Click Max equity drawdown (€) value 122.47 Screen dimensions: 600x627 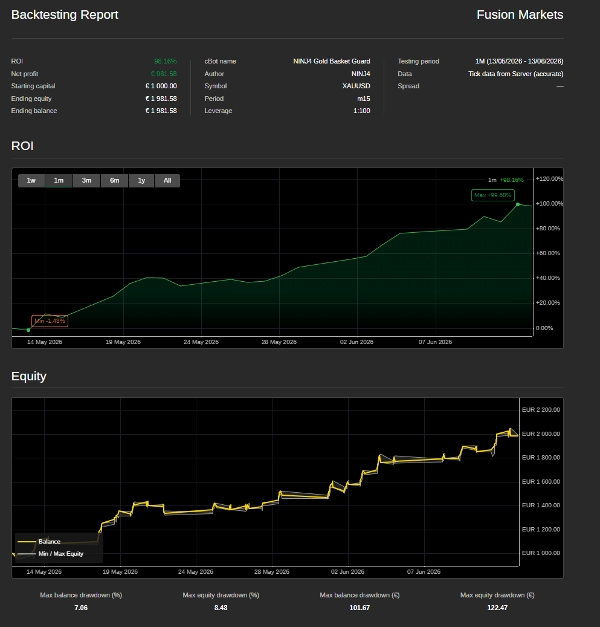tap(497, 607)
